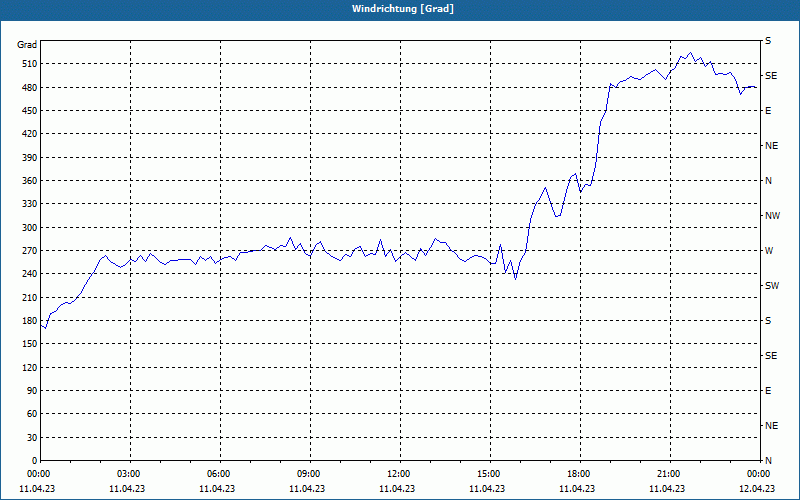Pick the 09:00 time tick label
The width and height of the screenshot is (800, 500).
click(x=309, y=474)
